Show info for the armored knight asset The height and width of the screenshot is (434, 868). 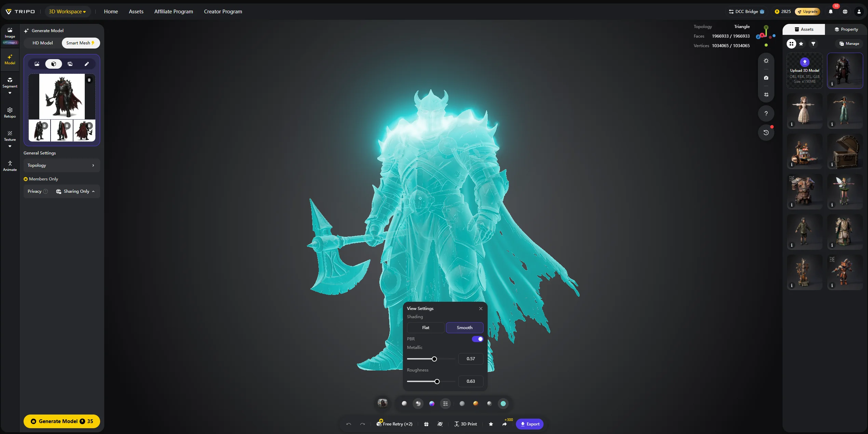point(832,84)
